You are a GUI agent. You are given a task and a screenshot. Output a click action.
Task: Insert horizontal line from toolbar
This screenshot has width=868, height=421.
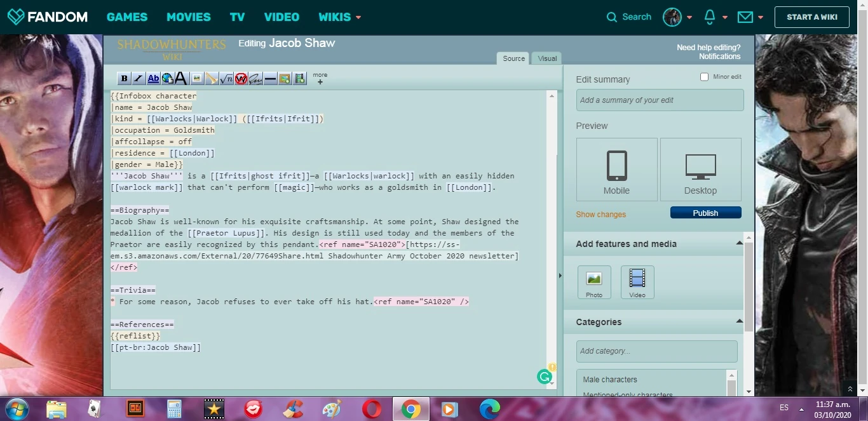[270, 79]
